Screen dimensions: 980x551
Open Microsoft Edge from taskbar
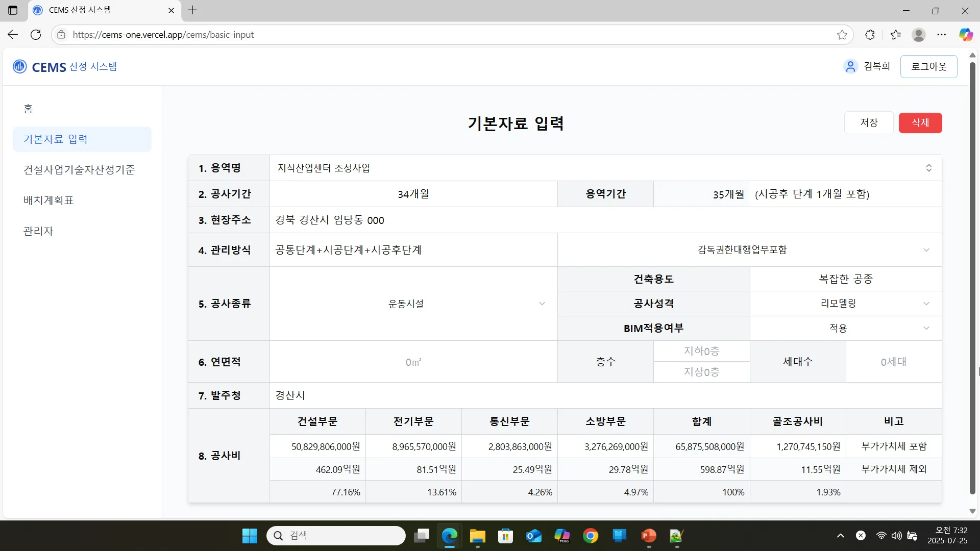tap(450, 536)
